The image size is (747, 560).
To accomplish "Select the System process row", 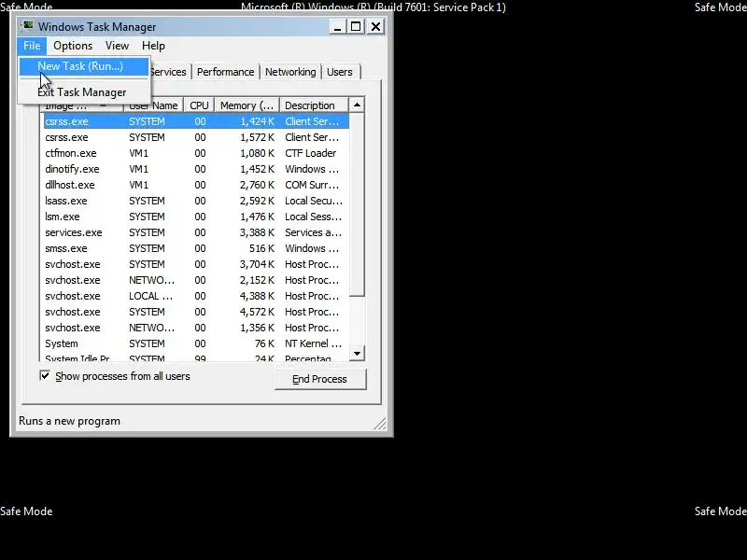I will [x=196, y=343].
